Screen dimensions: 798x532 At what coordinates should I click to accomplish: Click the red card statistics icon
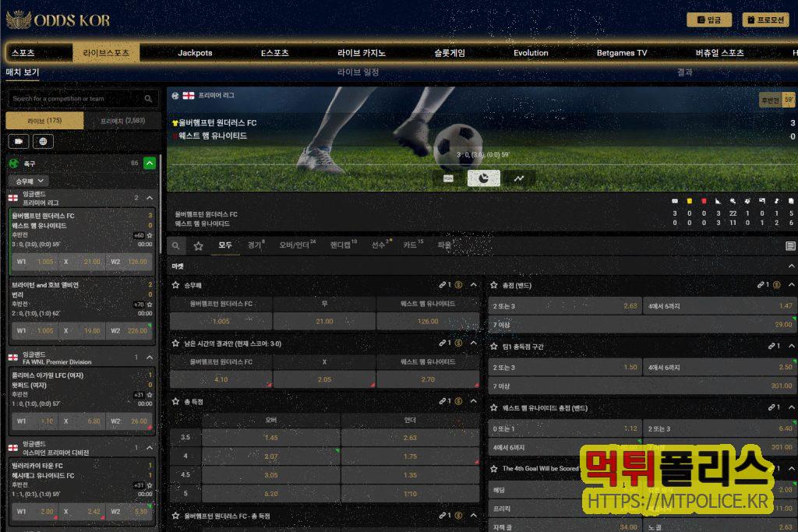pyautogui.click(x=704, y=202)
